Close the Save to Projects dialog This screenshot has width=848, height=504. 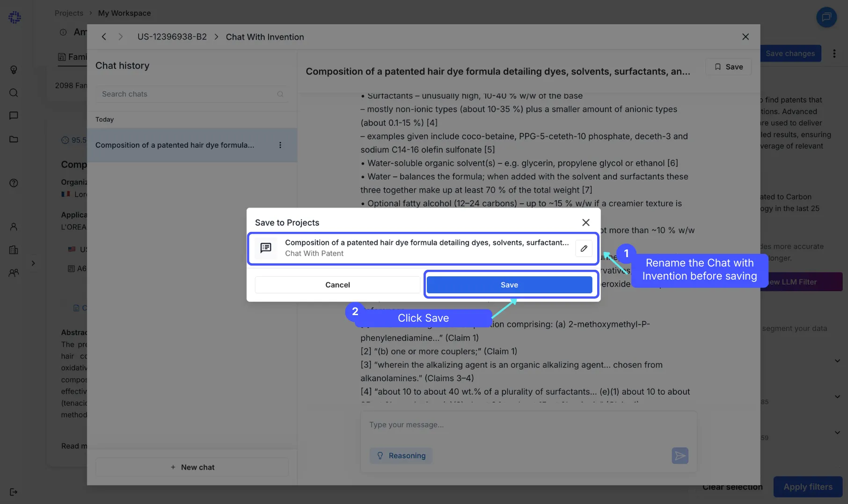(585, 223)
